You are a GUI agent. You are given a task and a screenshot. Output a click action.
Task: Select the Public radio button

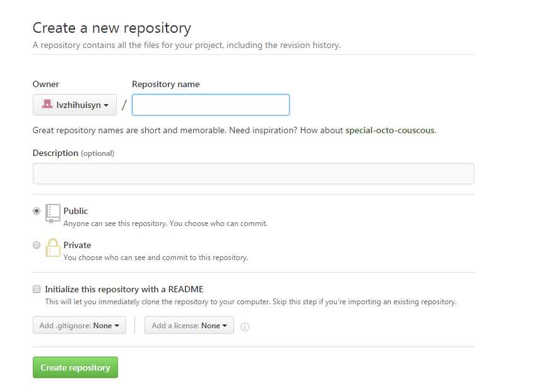[37, 211]
